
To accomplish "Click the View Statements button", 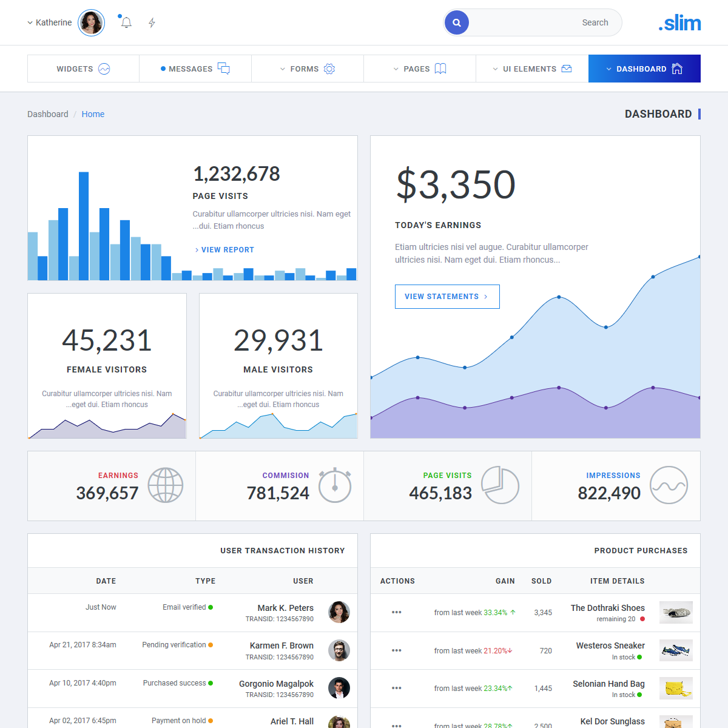I will (447, 297).
